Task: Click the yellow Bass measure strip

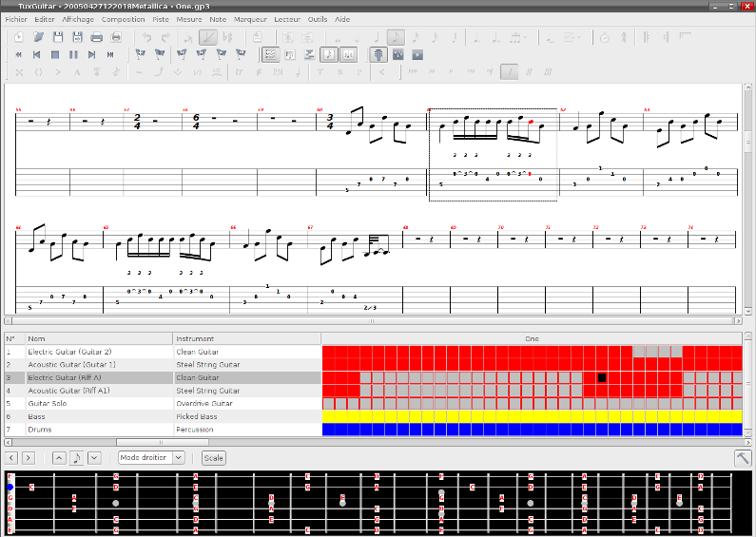Action: 532,416
